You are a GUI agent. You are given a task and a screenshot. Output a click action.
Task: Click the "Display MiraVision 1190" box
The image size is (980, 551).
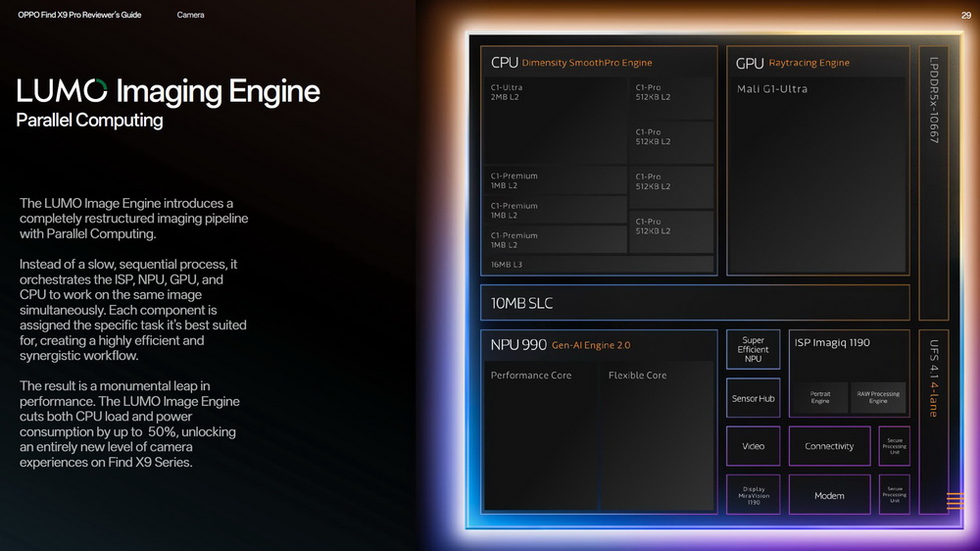click(x=753, y=495)
